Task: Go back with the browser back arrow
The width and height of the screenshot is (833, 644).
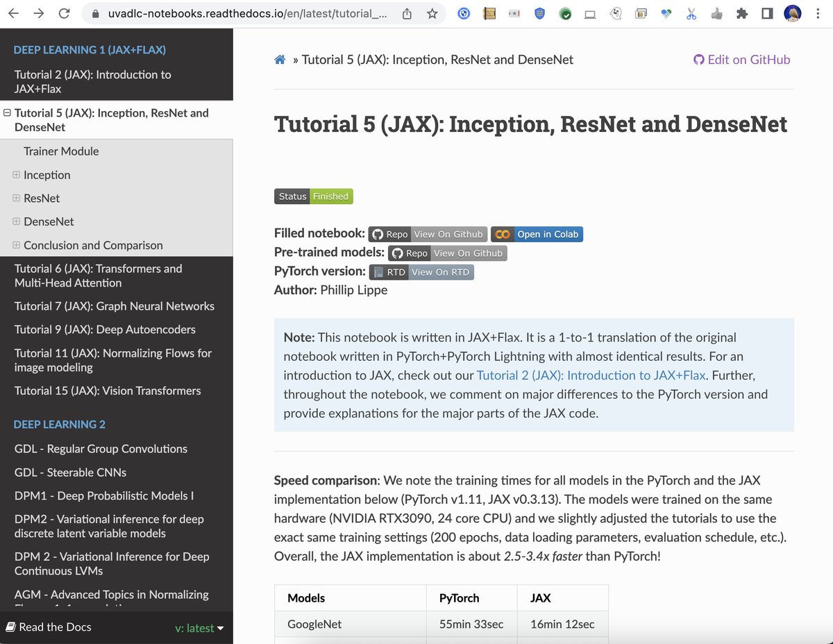Action: (15, 13)
